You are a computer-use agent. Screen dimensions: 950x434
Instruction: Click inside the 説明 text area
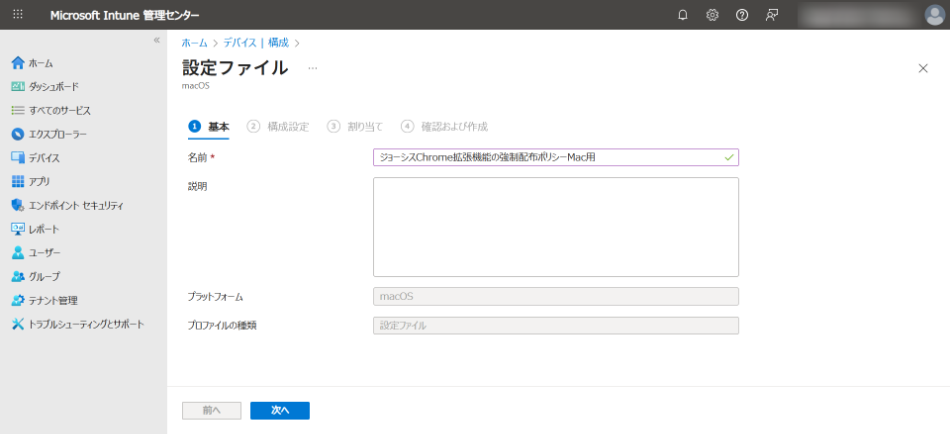555,227
